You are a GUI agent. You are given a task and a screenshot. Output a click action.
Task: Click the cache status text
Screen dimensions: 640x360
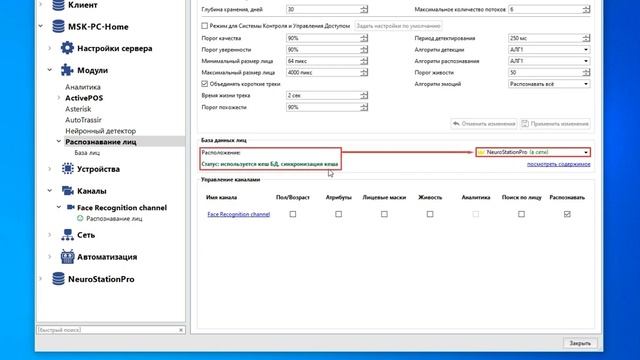point(269,164)
